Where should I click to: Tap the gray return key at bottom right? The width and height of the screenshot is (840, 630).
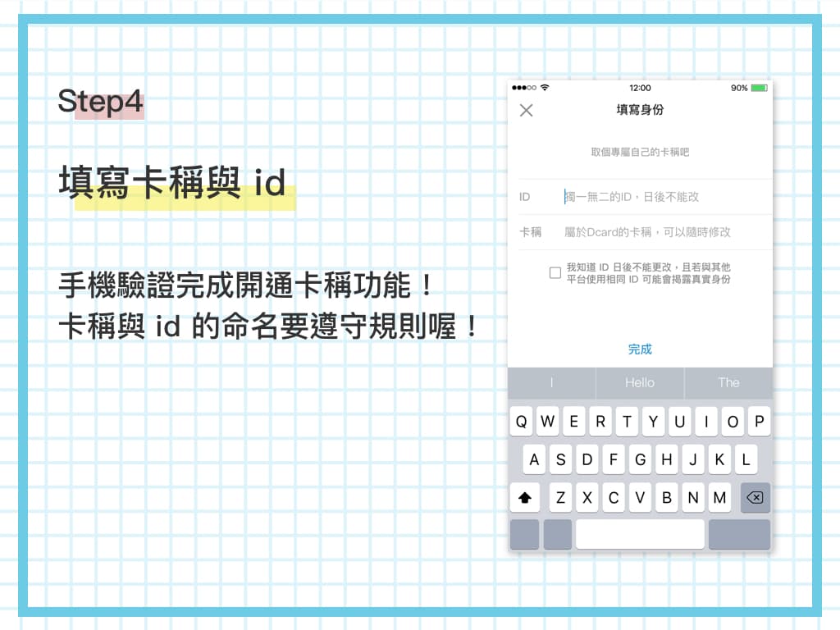(x=739, y=534)
